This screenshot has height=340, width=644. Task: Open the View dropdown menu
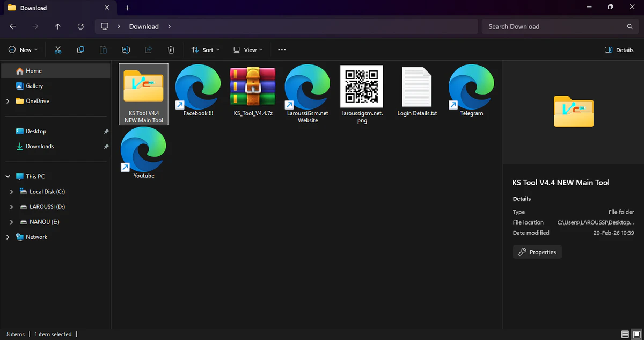point(247,50)
